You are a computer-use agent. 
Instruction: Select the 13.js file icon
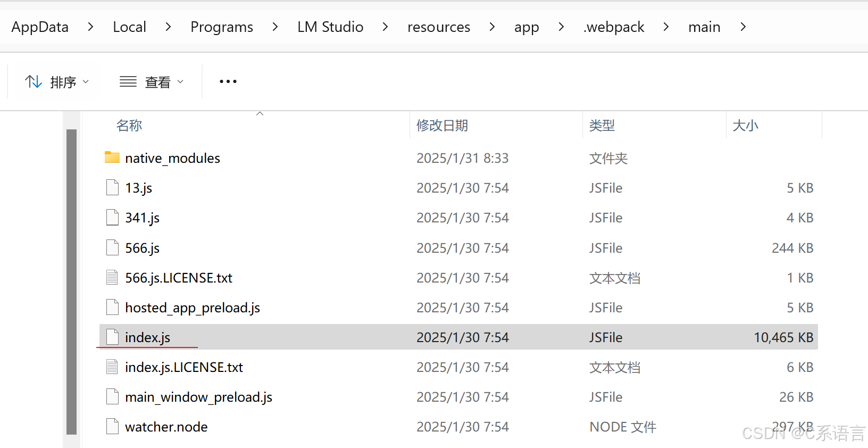(x=112, y=188)
